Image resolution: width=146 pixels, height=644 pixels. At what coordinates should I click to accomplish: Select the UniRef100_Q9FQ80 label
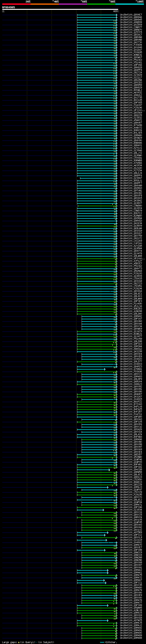pyautogui.click(x=131, y=417)
